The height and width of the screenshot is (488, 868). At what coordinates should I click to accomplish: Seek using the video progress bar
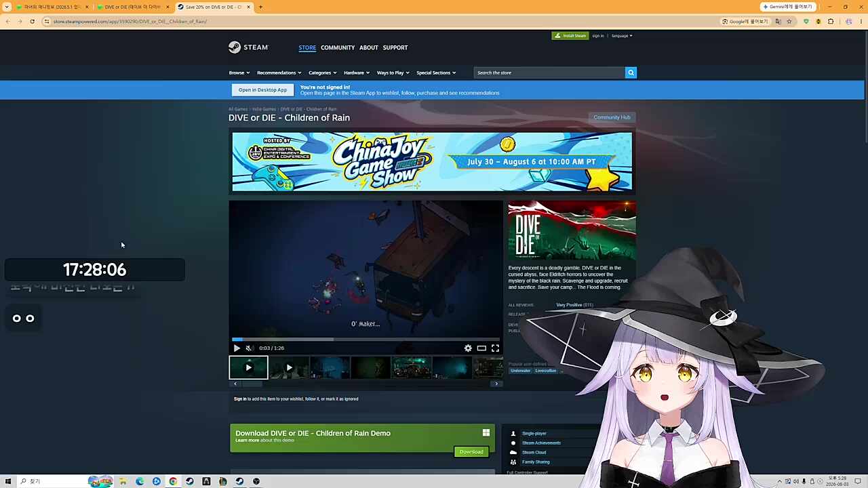tap(366, 339)
